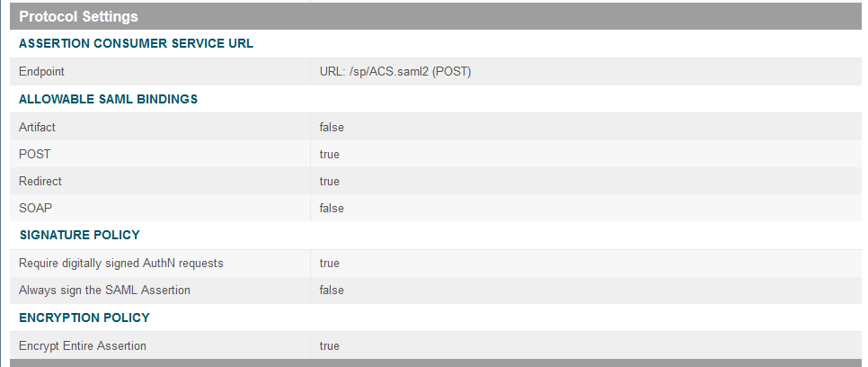Image resolution: width=868 pixels, height=367 pixels.
Task: Click the false value for Artifact
Action: coord(332,127)
